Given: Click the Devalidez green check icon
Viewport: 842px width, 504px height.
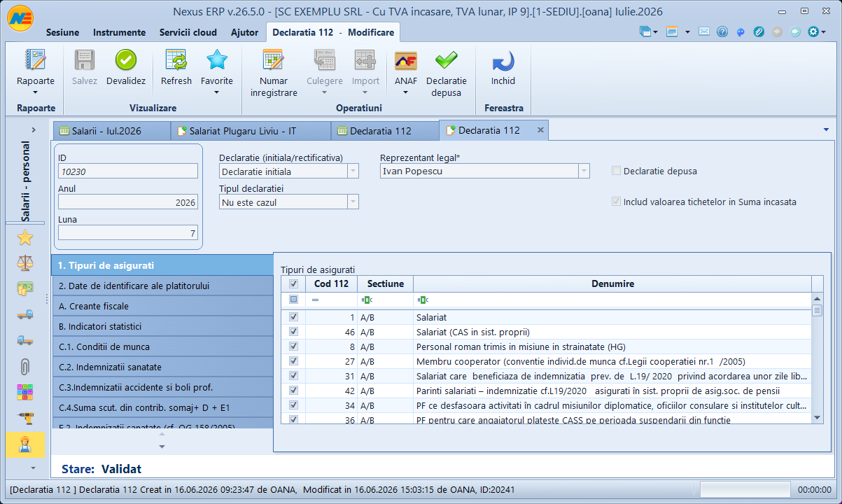Looking at the screenshot, I should pos(126,61).
